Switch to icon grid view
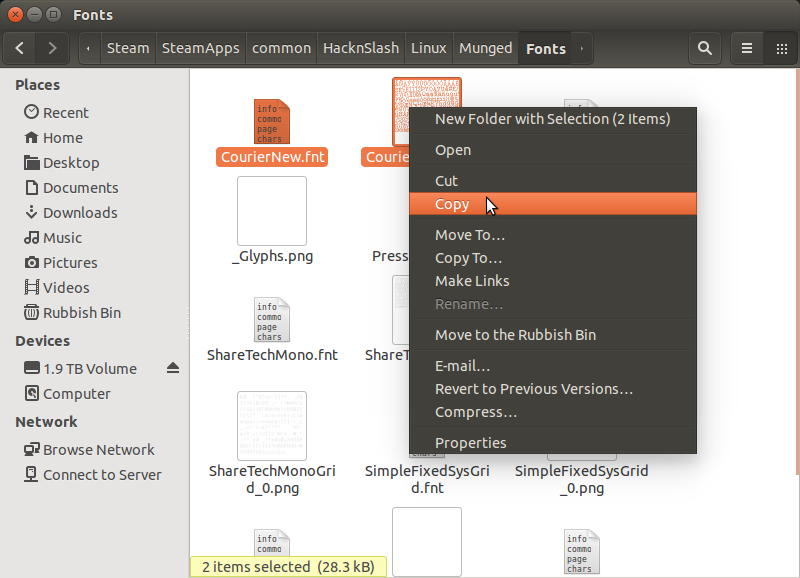 click(x=781, y=48)
